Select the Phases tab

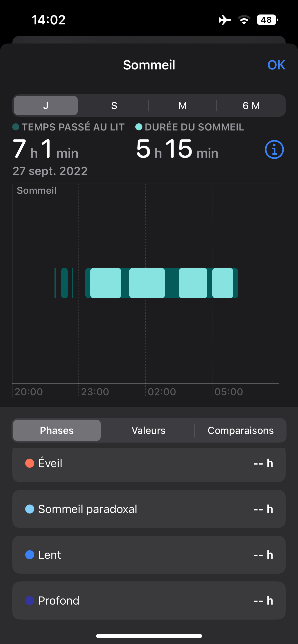point(57,430)
